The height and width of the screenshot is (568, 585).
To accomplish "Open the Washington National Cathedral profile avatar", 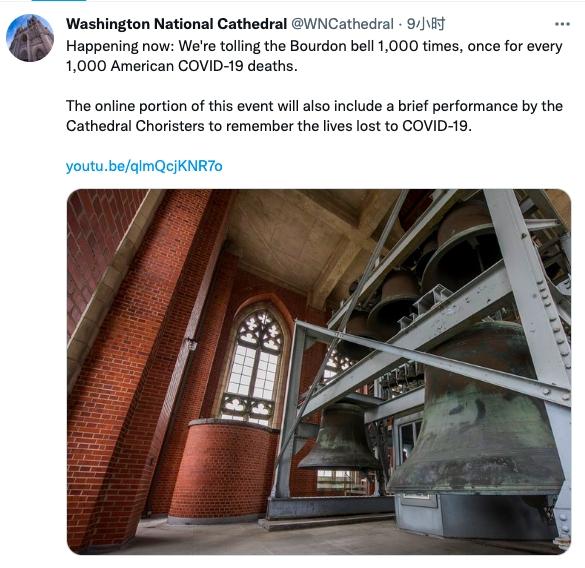I will point(30,38).
